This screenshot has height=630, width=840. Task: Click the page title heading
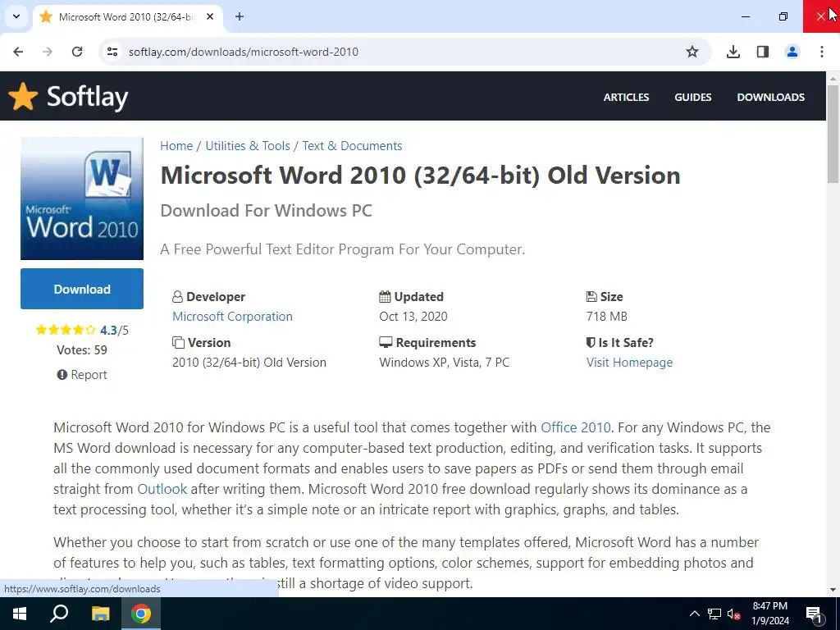tap(420, 176)
